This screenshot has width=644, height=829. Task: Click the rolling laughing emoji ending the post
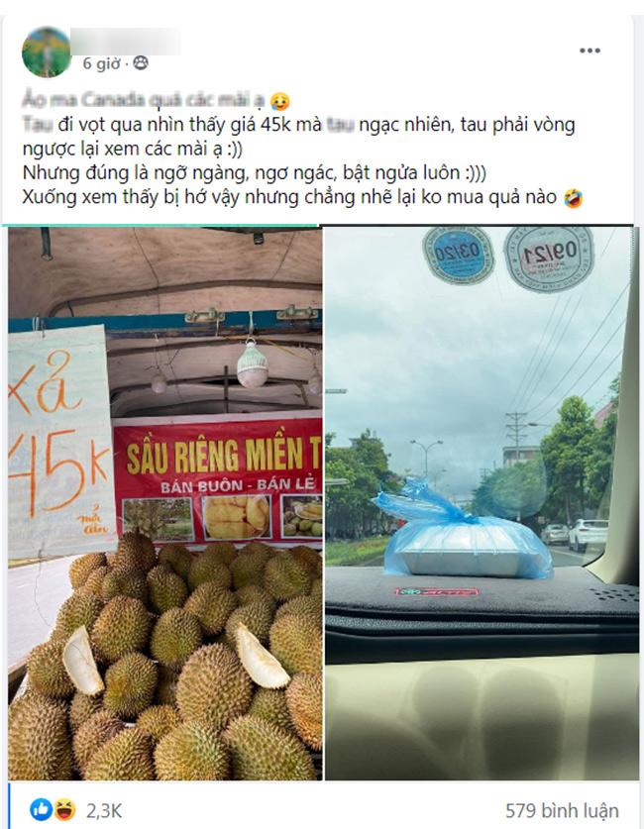pyautogui.click(x=573, y=198)
